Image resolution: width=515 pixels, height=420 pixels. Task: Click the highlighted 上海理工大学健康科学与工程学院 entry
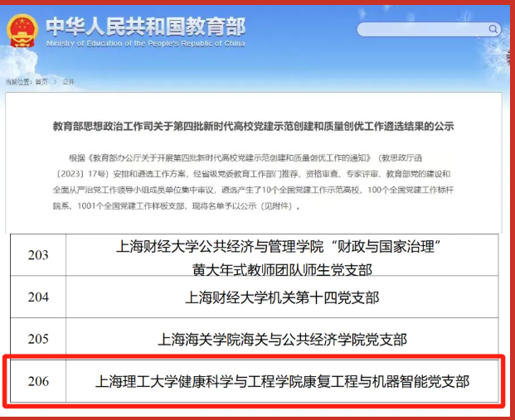pyautogui.click(x=282, y=382)
